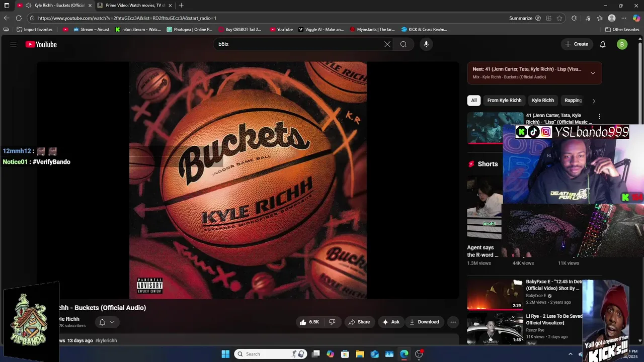
Task: Open Microsoft Store from the taskbar
Action: tap(345, 354)
